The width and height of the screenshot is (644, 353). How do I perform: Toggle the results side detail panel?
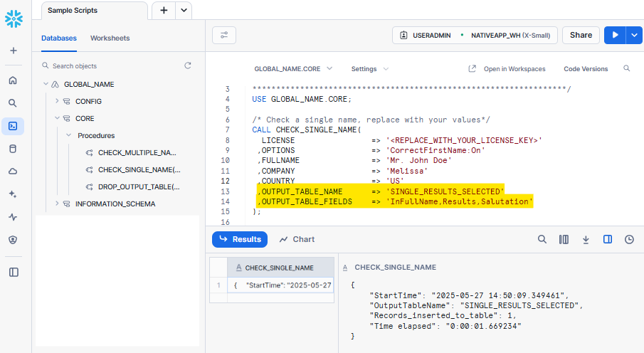(x=608, y=239)
